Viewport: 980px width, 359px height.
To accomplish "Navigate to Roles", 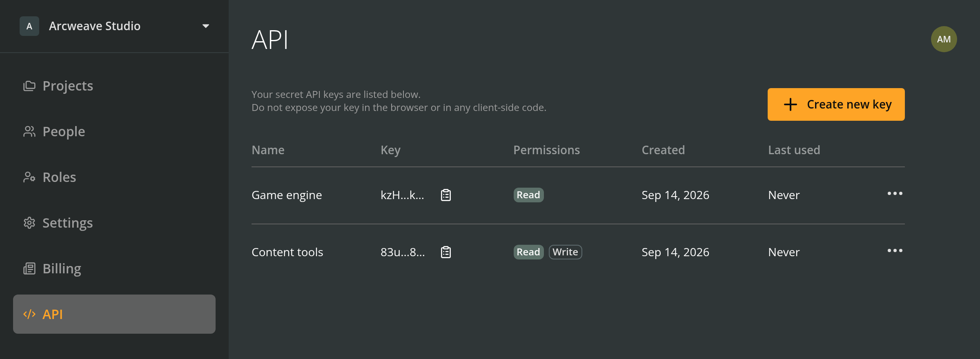I will coord(114,177).
